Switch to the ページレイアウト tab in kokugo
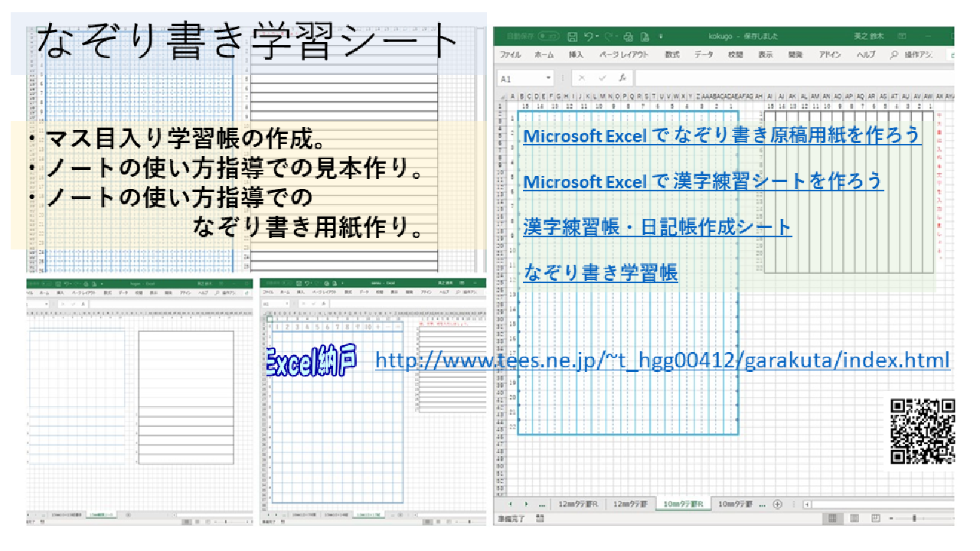 [623, 55]
